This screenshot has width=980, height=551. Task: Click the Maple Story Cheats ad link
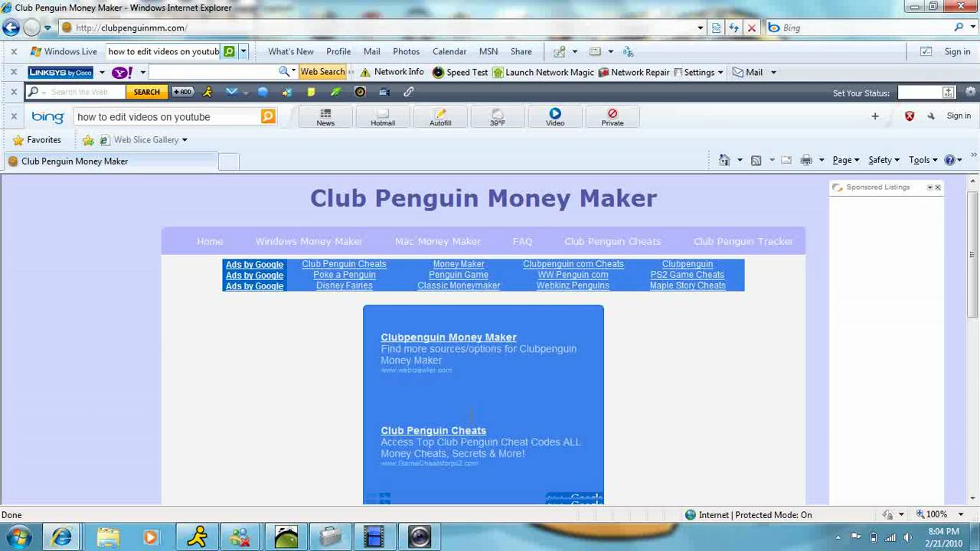point(688,285)
